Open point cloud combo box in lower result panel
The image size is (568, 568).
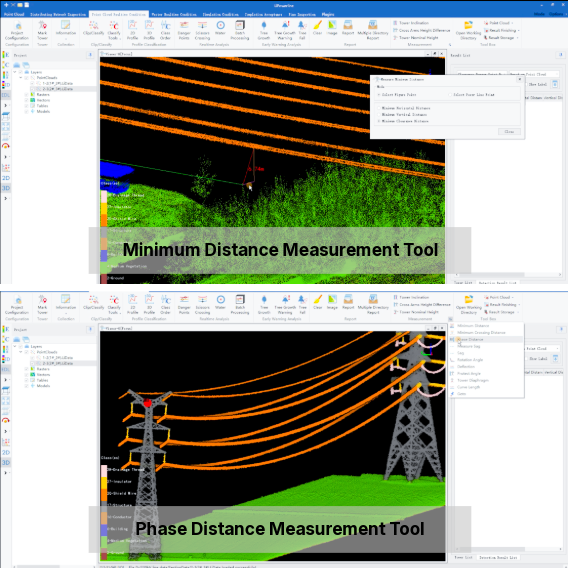(x=541, y=348)
